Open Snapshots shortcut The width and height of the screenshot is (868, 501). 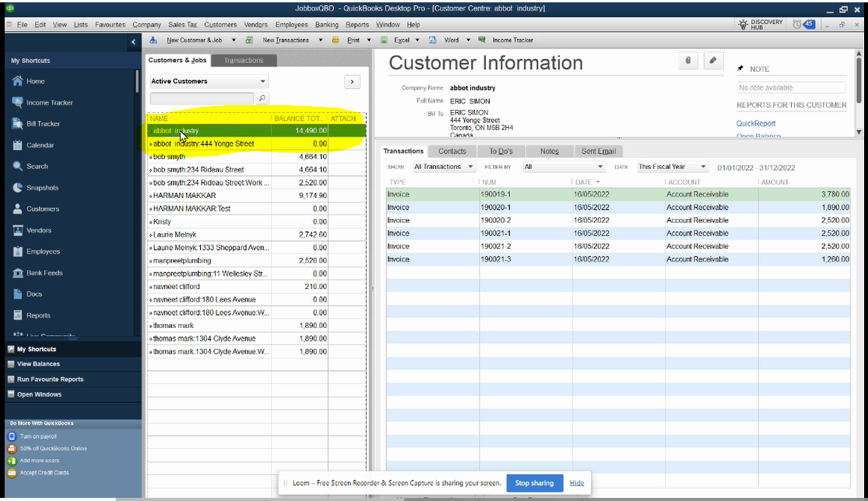36,188
